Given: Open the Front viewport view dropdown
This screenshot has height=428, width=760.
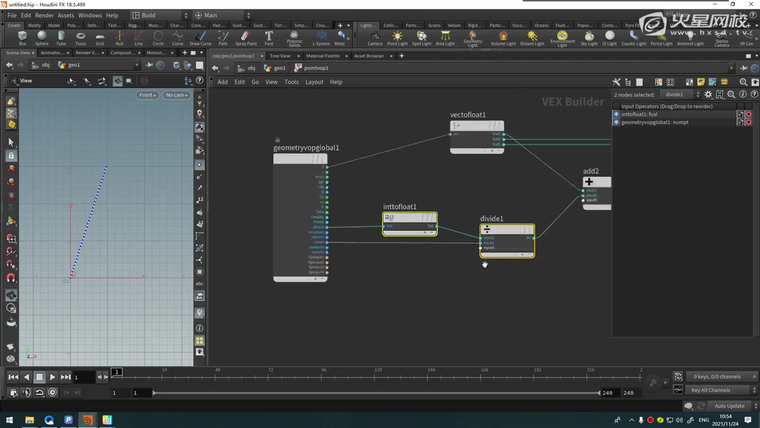Looking at the screenshot, I should click(x=148, y=95).
